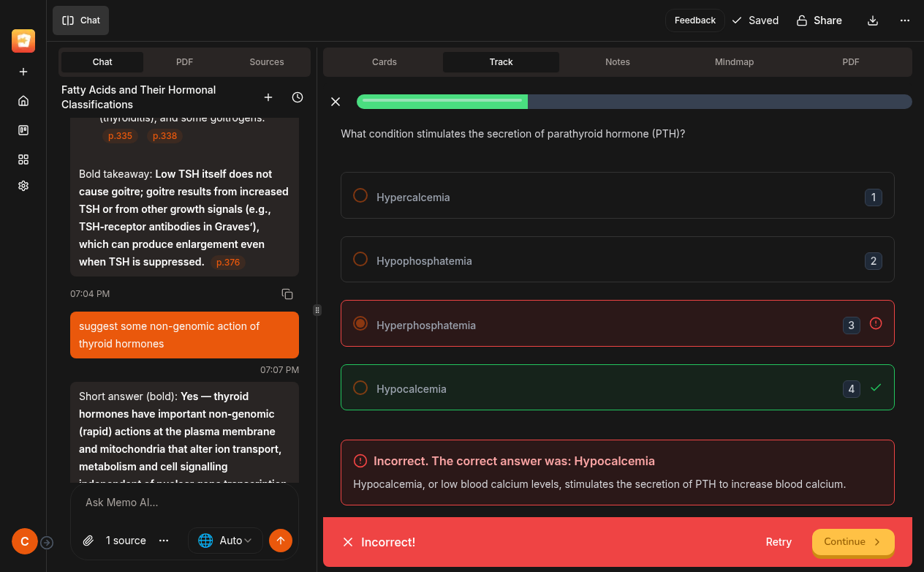The height and width of the screenshot is (572, 924).
Task: Open the three-dot menu in top bar
Action: (905, 20)
